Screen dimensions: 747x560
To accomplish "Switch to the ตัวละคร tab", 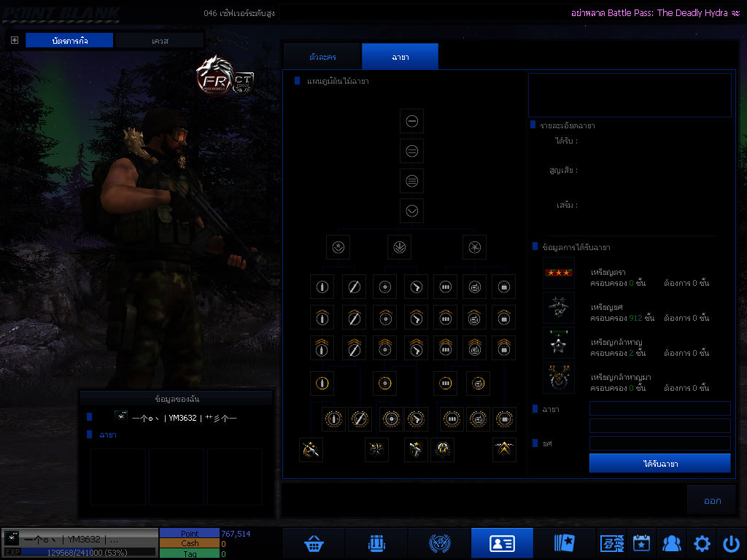I will [322, 57].
